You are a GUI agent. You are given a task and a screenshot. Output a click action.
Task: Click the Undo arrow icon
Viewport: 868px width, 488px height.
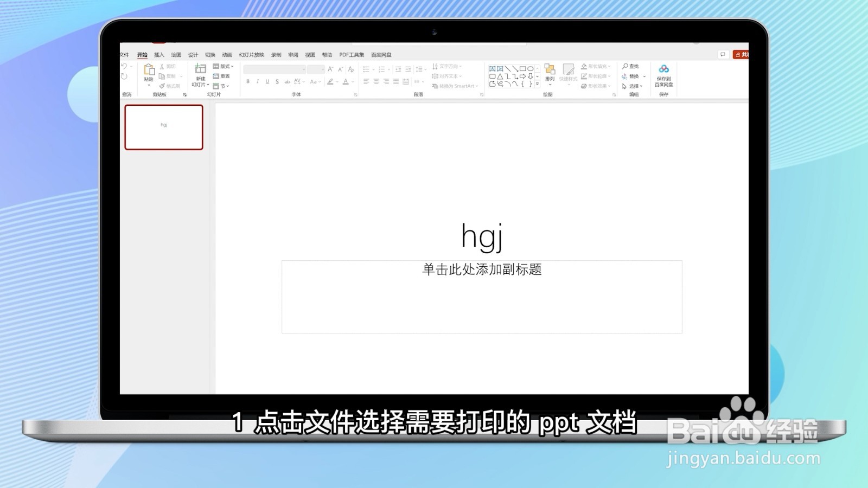pyautogui.click(x=124, y=66)
